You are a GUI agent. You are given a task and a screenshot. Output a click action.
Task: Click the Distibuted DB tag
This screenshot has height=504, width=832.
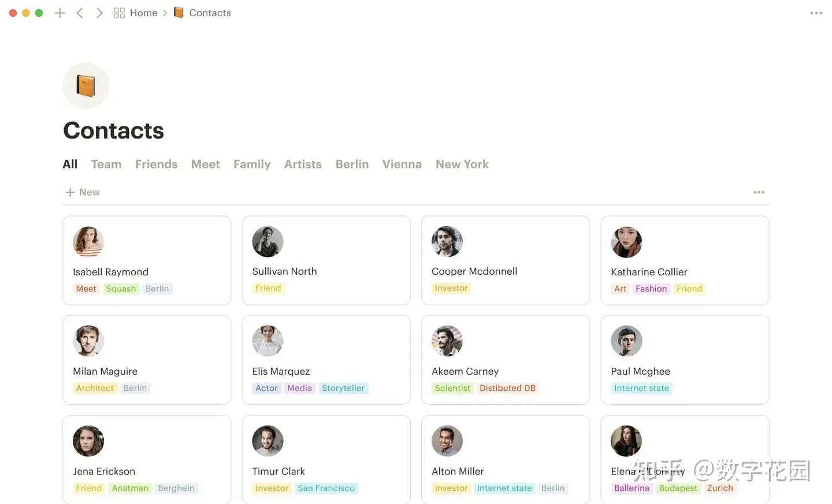pos(507,388)
